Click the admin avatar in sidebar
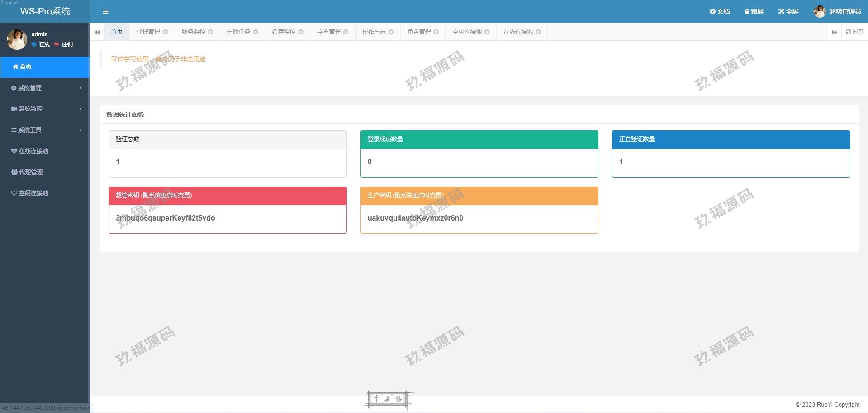 (17, 39)
